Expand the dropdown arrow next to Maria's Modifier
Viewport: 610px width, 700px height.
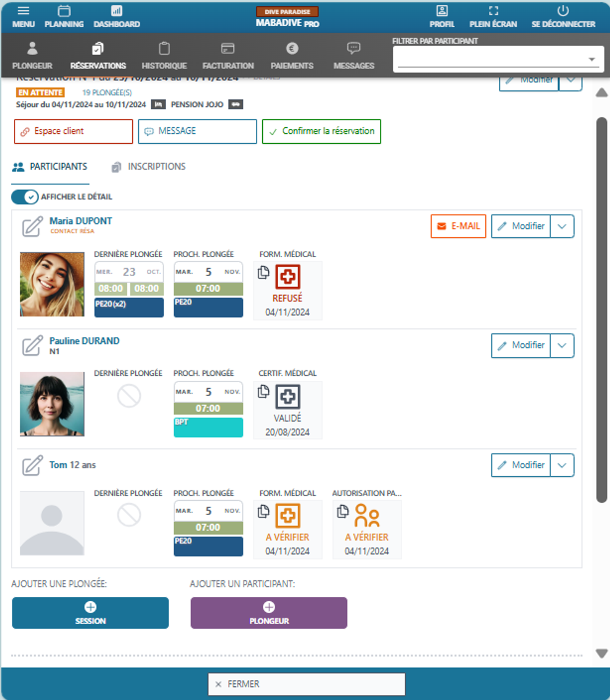click(x=562, y=226)
